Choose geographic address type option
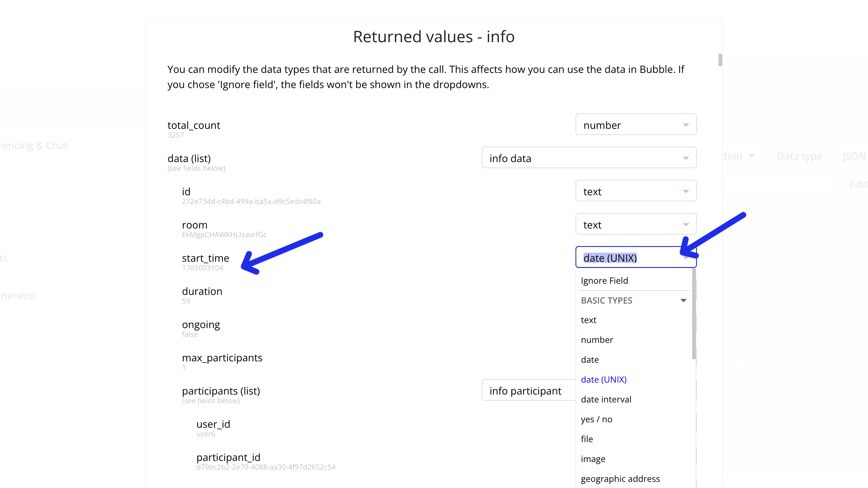The width and height of the screenshot is (868, 488). click(620, 479)
